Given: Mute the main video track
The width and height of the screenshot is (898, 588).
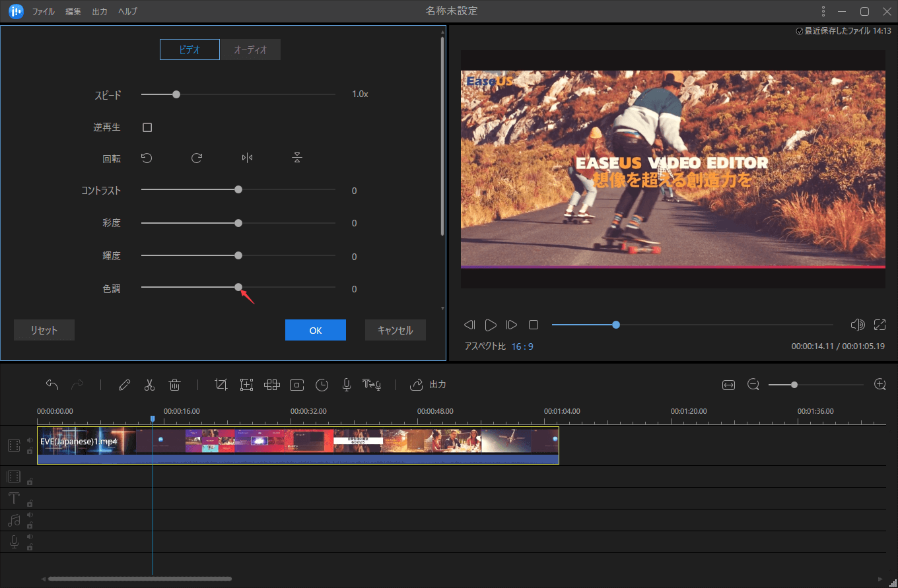Looking at the screenshot, I should tap(30, 440).
